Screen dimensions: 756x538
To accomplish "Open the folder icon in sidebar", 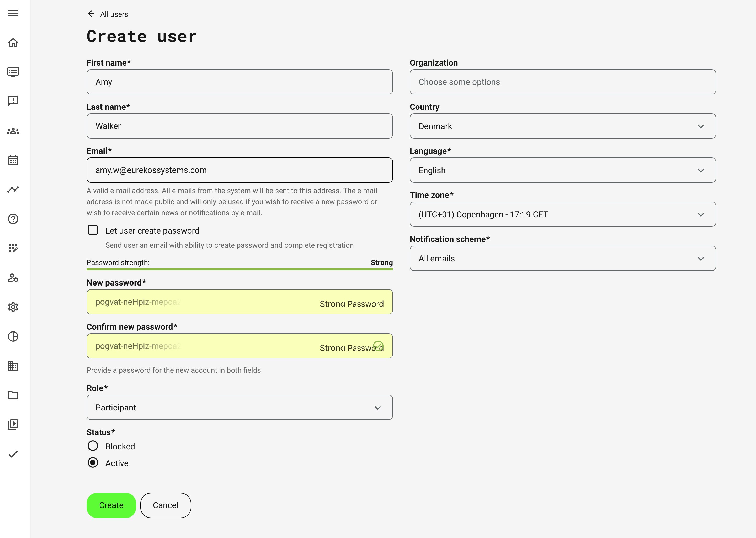I will click(13, 395).
